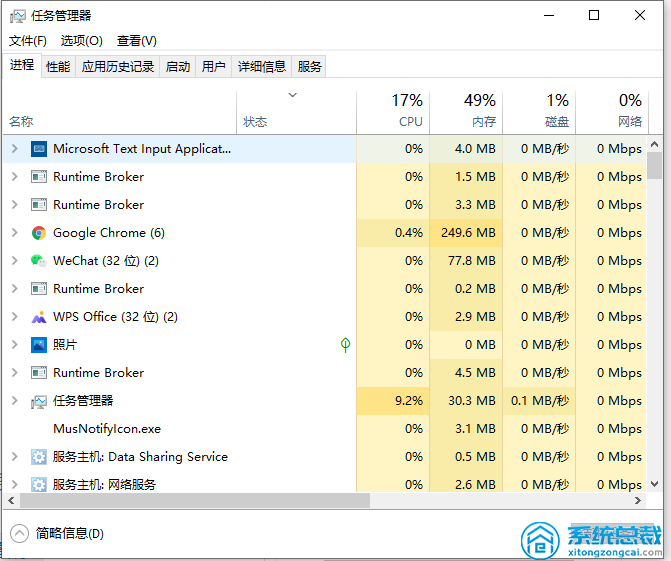This screenshot has width=671, height=561.
Task: Expand the Google Chrome (6) process group
Action: point(15,233)
